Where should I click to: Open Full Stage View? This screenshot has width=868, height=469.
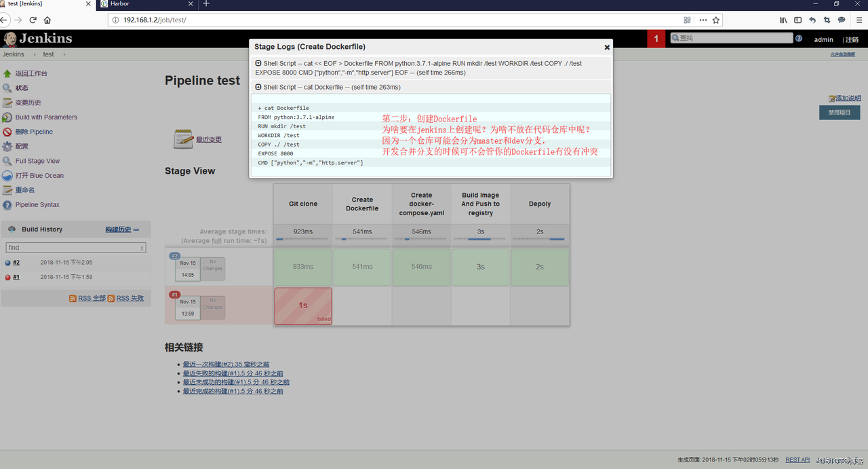coord(37,161)
